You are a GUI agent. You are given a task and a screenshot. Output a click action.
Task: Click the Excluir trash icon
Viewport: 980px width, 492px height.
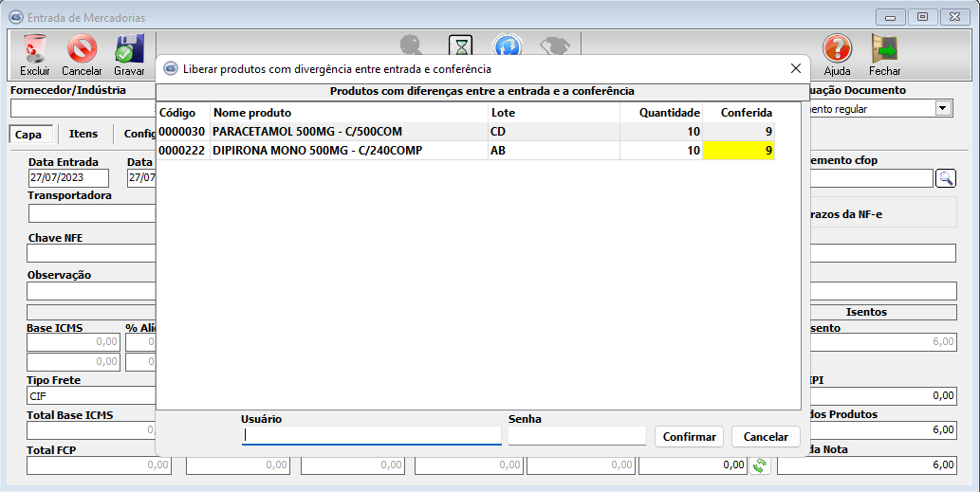pyautogui.click(x=34, y=49)
